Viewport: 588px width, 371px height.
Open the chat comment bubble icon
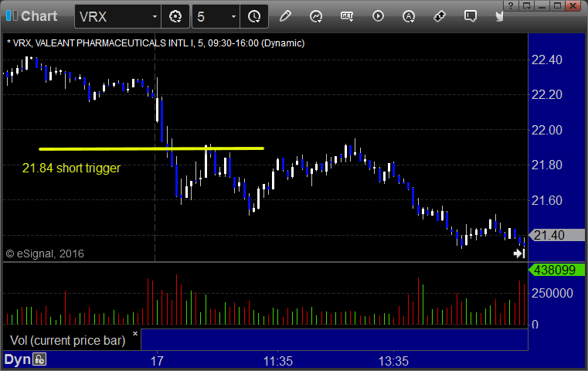coord(471,16)
